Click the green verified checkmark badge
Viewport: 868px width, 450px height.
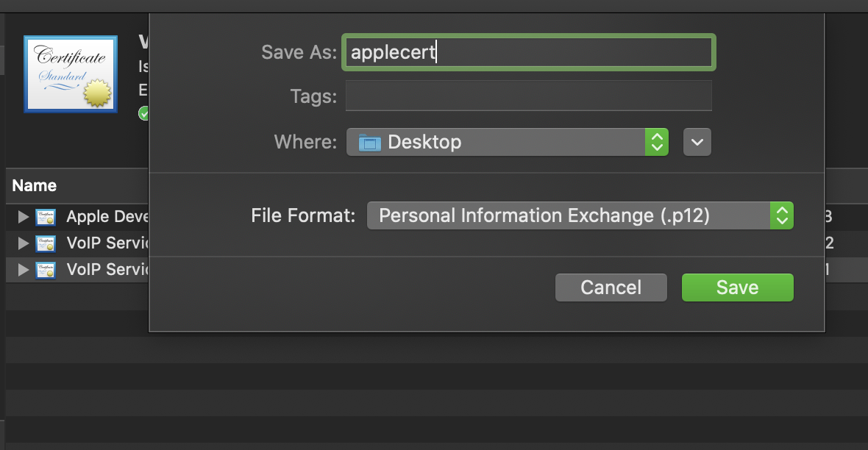point(144,113)
